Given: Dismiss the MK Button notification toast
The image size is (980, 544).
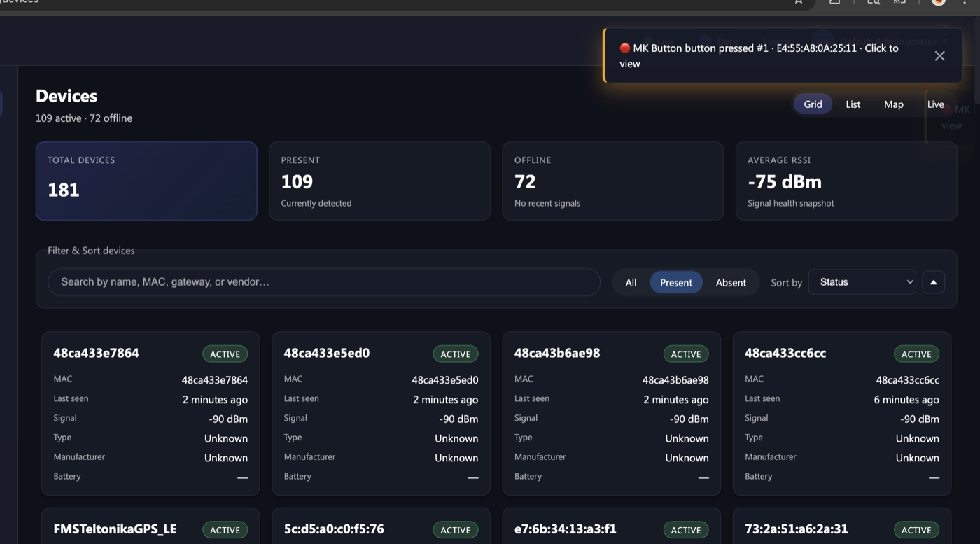Looking at the screenshot, I should pyautogui.click(x=939, y=56).
